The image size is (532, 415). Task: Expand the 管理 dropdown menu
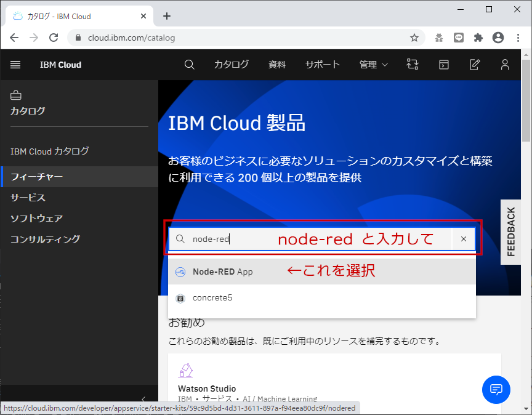point(373,65)
